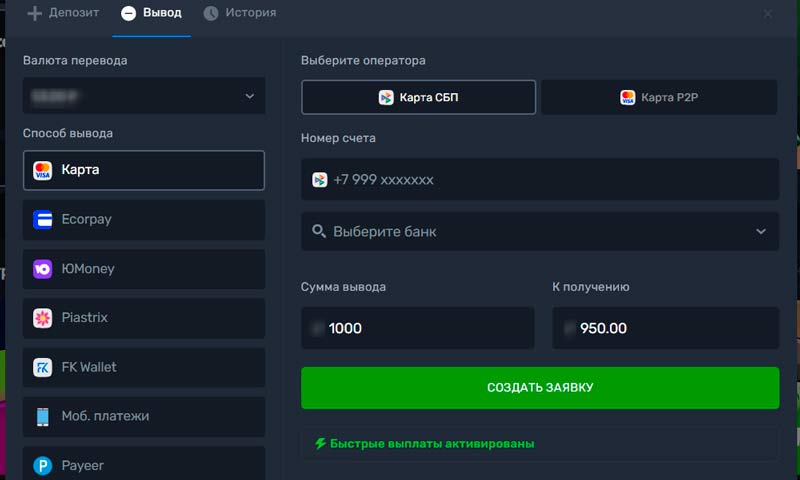Click the Visa/Mastercard icon next to Карта
This screenshot has width=800, height=480.
point(42,170)
